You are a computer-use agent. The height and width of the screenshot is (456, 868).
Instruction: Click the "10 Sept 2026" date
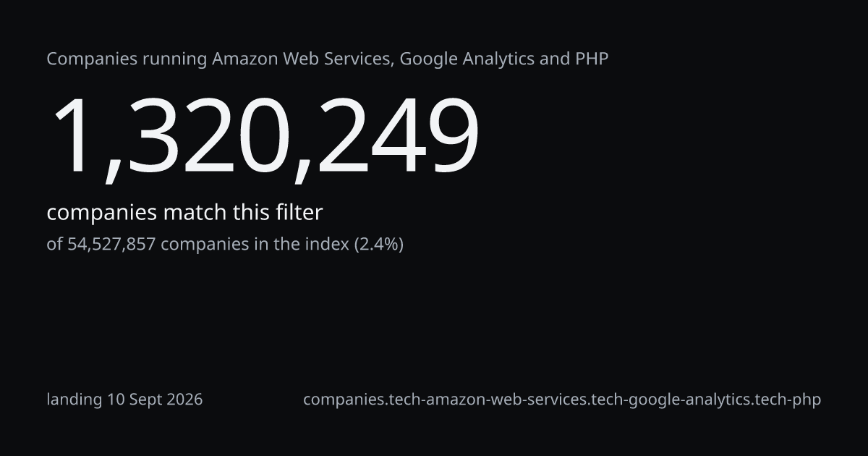click(x=155, y=400)
